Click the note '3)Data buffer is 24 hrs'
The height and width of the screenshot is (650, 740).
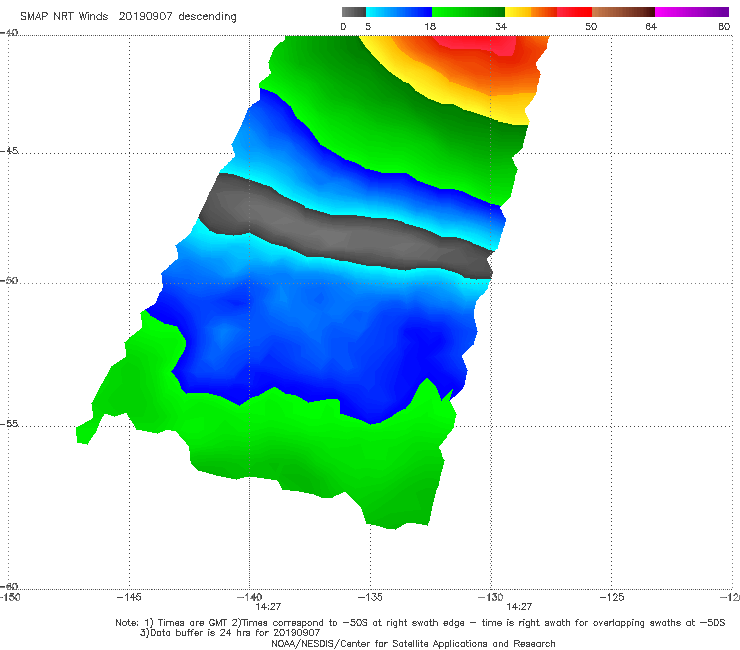pos(230,633)
